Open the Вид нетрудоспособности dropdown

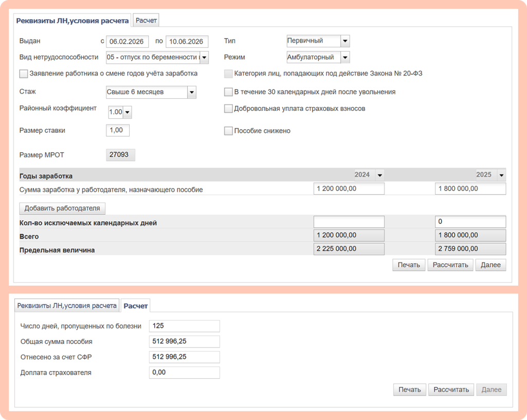pos(204,57)
